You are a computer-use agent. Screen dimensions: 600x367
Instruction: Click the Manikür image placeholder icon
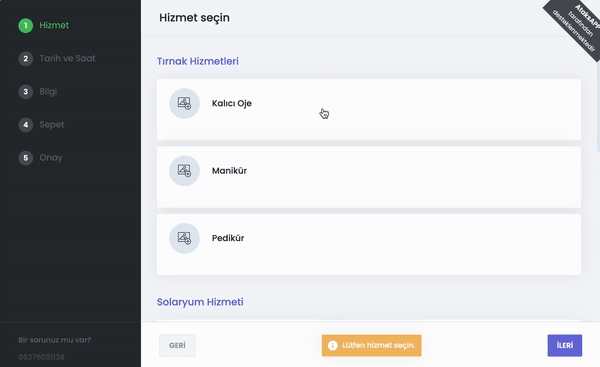184,171
